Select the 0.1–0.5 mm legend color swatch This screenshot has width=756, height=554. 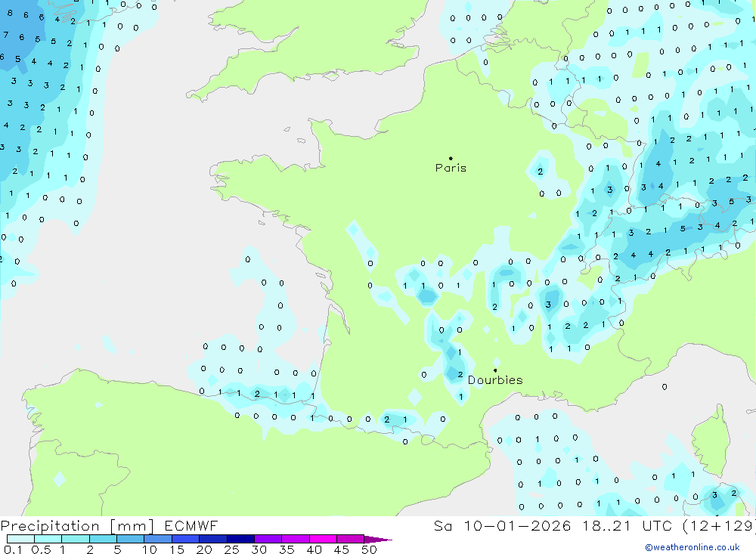(20, 539)
